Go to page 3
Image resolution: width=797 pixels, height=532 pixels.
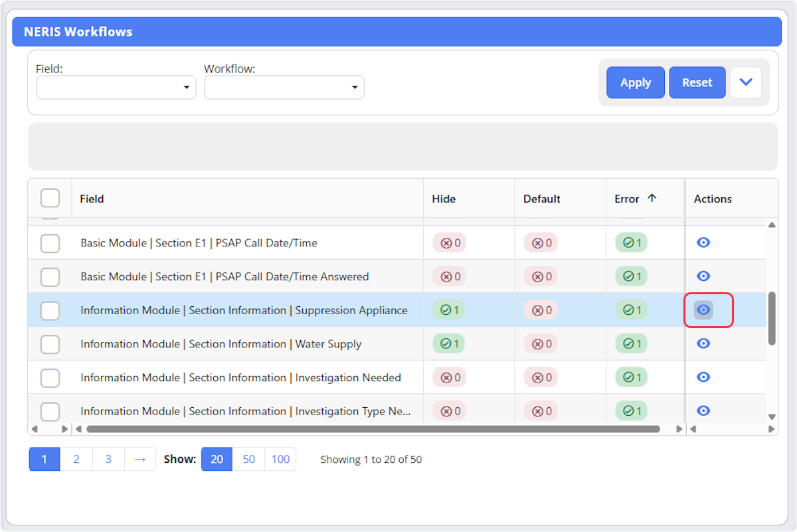pyautogui.click(x=108, y=459)
